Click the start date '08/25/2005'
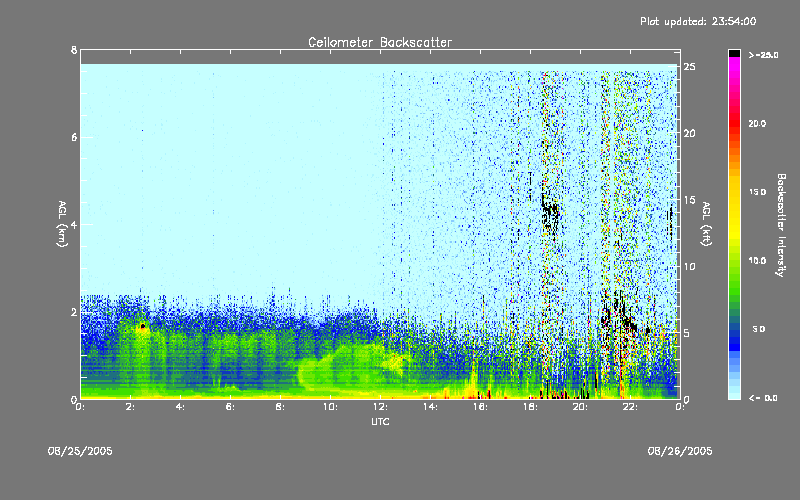Image resolution: width=800 pixels, height=500 pixels. (x=80, y=451)
